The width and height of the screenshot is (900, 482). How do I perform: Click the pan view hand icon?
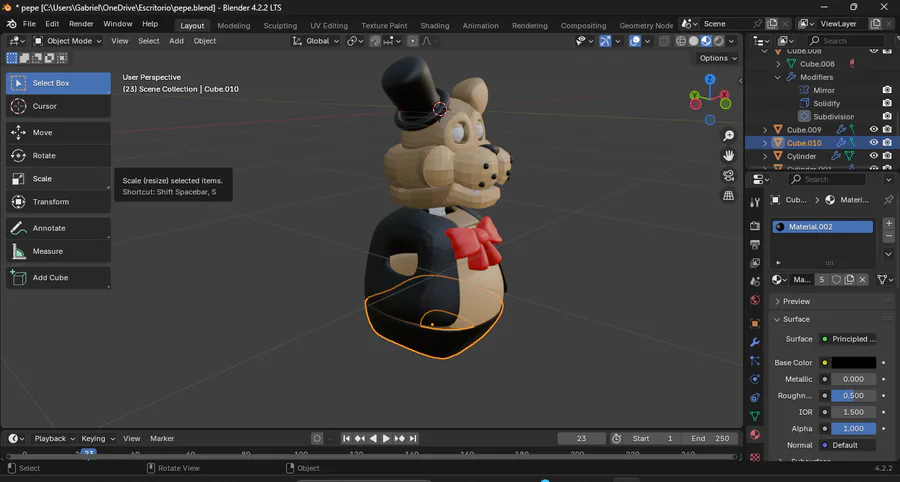point(728,156)
